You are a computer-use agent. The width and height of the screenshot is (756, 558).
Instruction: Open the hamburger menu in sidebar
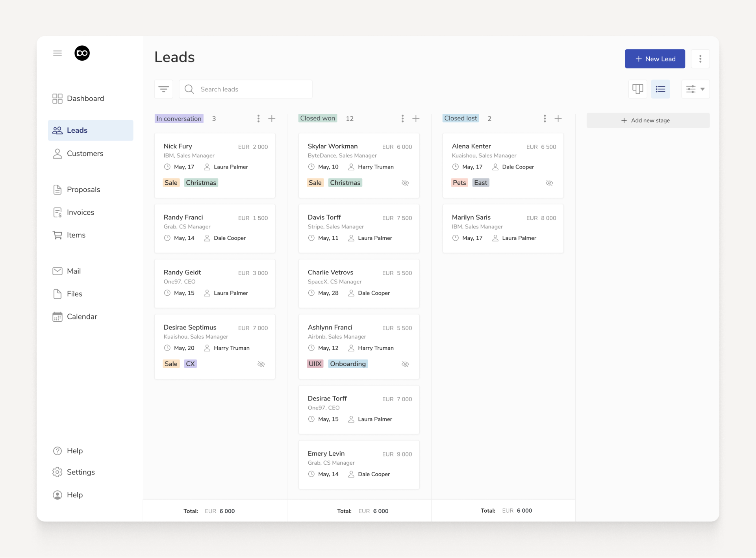click(57, 53)
